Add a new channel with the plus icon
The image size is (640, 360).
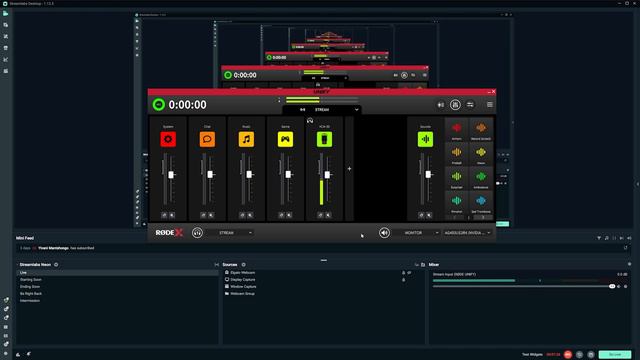(349, 169)
